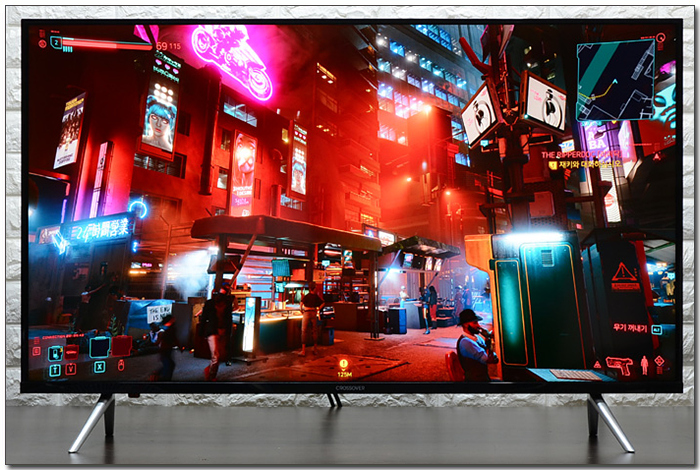The image size is (700, 470).
Task: Click the small red triangle beside the pistol
Action: click(x=597, y=365)
